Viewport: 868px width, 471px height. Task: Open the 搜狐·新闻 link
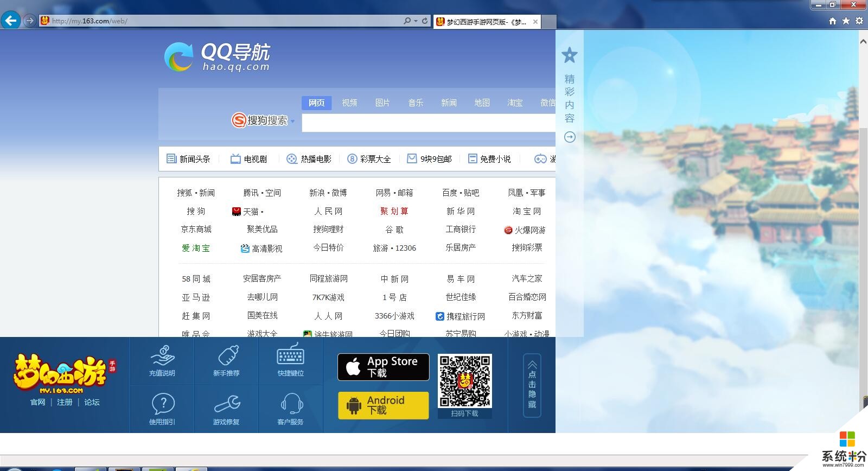(196, 193)
